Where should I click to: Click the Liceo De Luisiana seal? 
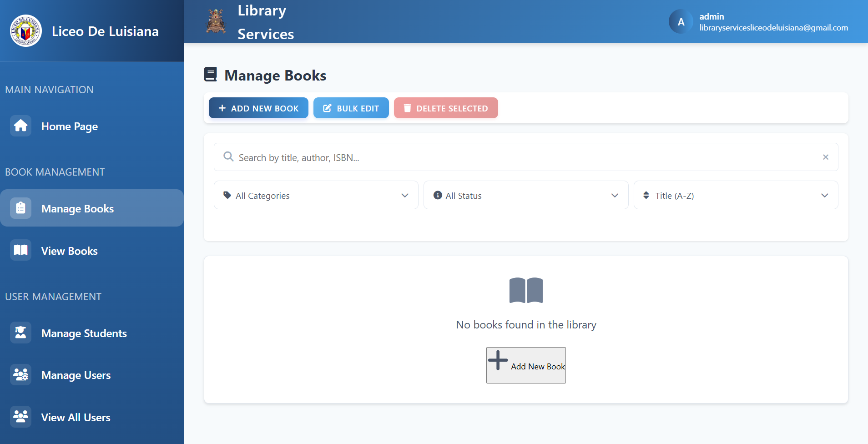[25, 31]
